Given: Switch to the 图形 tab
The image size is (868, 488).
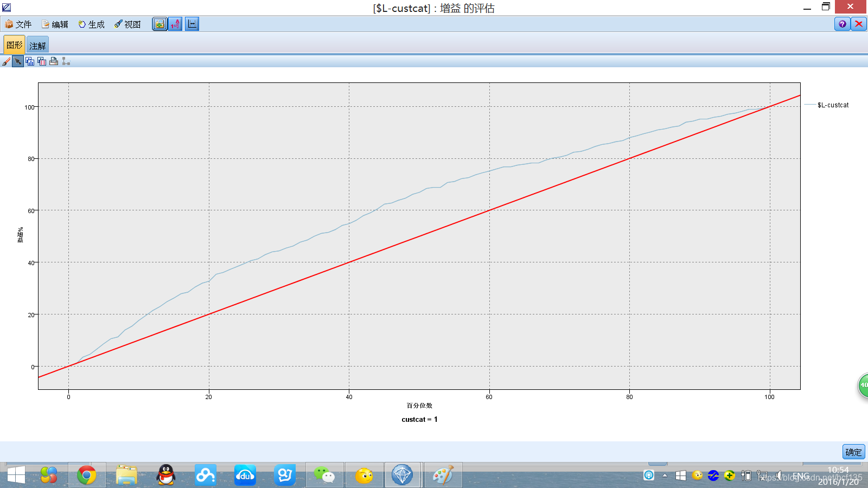Looking at the screenshot, I should pos(14,45).
